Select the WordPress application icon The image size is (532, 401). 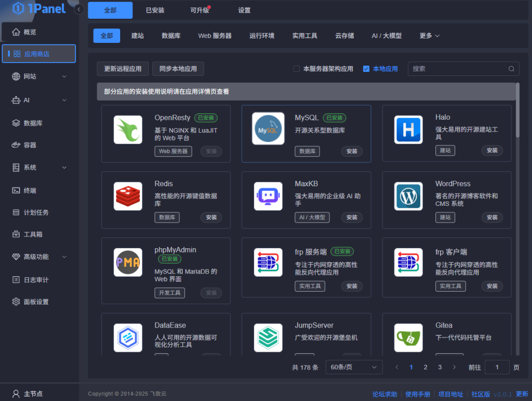click(x=408, y=196)
